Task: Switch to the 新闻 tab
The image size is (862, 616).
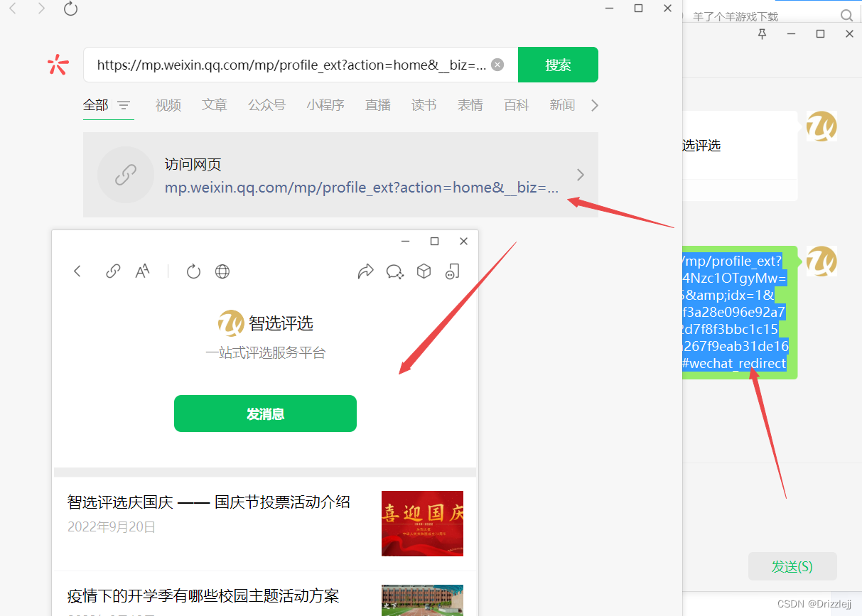Action: coord(562,105)
